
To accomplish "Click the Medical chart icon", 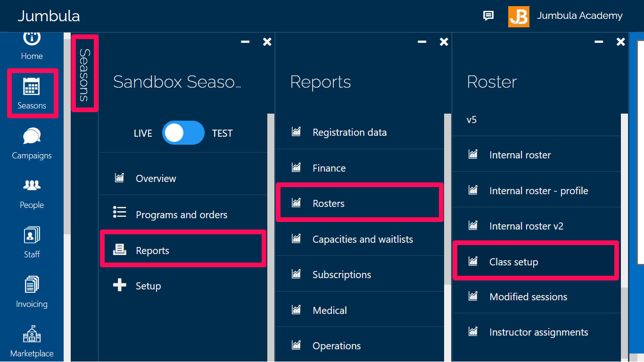I will tap(296, 309).
